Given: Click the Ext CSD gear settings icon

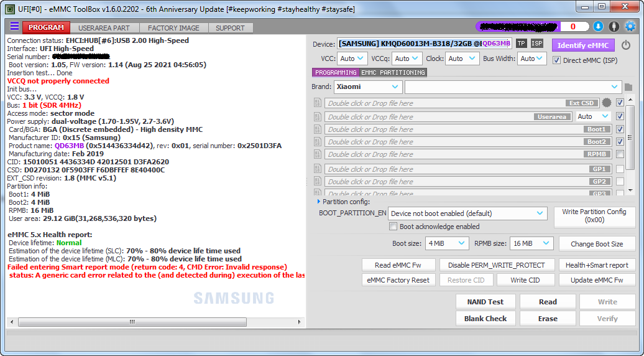Looking at the screenshot, I should (606, 103).
